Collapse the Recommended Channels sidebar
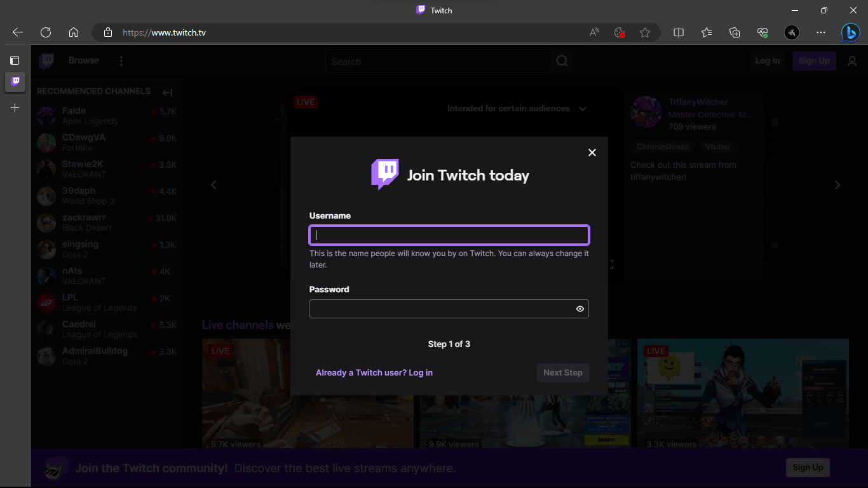868x488 pixels. pos(167,92)
